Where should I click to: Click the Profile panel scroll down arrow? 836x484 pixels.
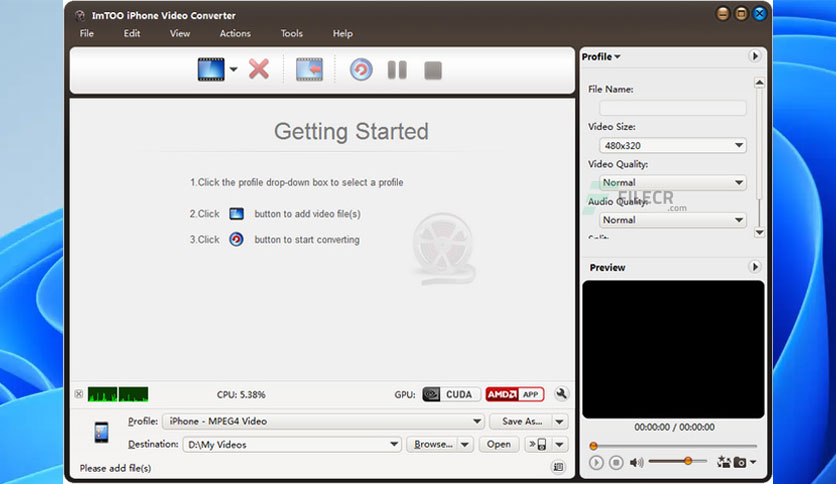click(759, 232)
